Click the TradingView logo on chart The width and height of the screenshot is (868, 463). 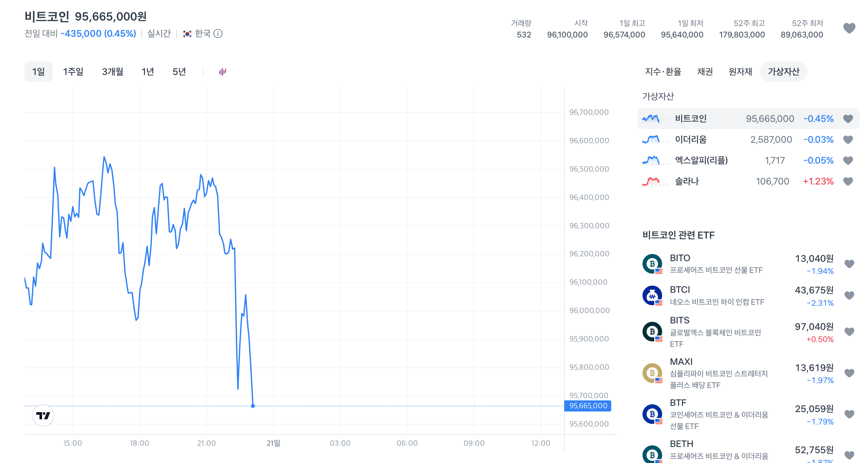tap(43, 415)
